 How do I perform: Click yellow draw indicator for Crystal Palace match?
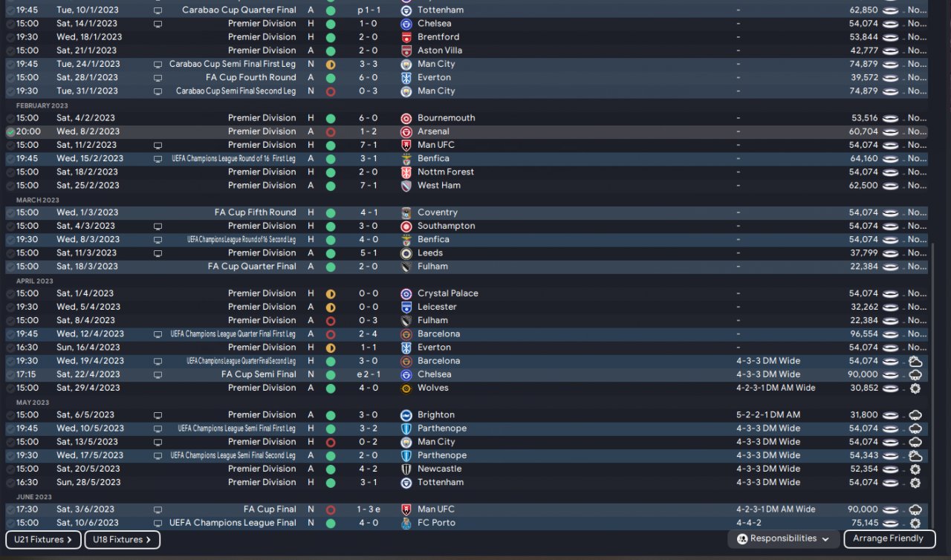click(x=331, y=294)
